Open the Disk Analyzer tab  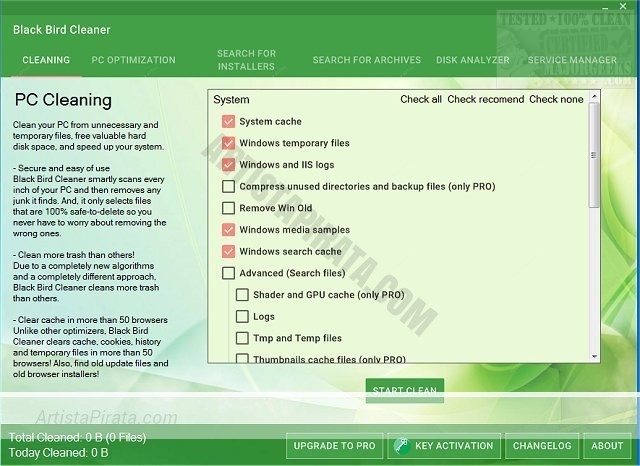point(473,60)
